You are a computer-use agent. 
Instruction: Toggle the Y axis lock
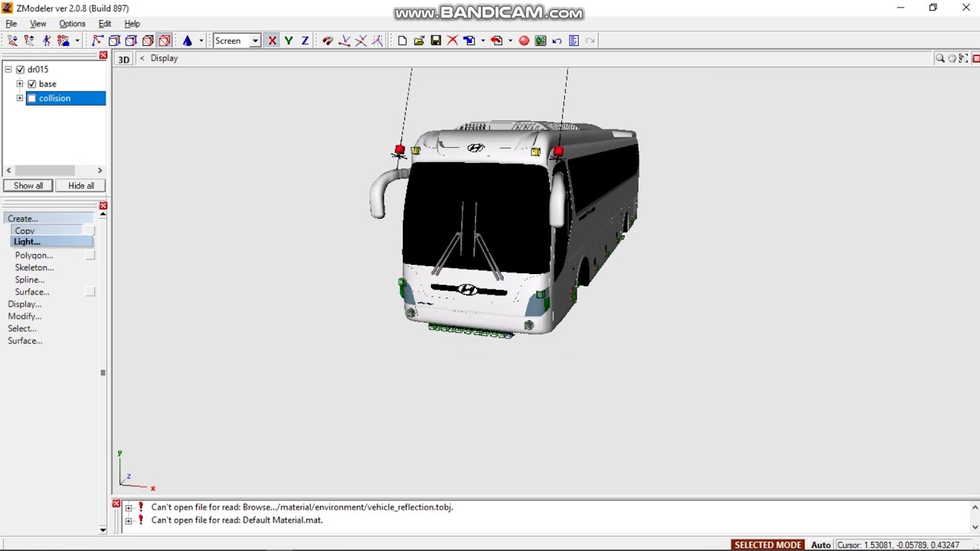click(x=289, y=41)
